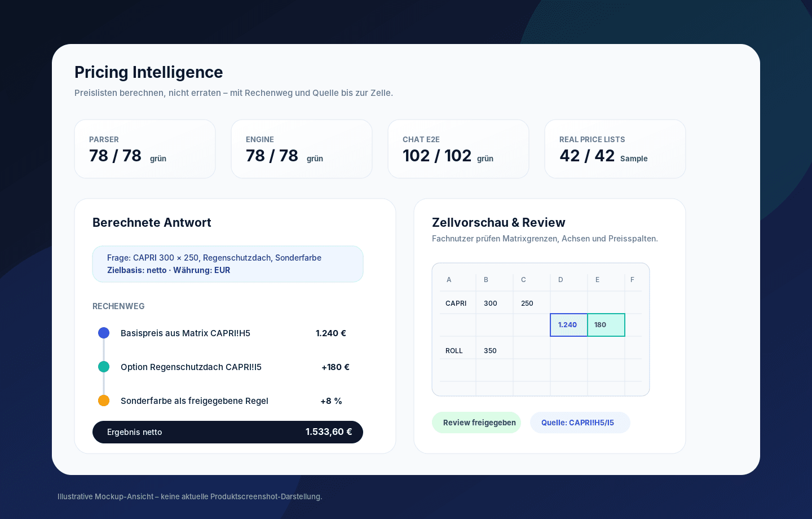The height and width of the screenshot is (519, 812).
Task: Click the RECHENWEG section label
Action: point(118,306)
